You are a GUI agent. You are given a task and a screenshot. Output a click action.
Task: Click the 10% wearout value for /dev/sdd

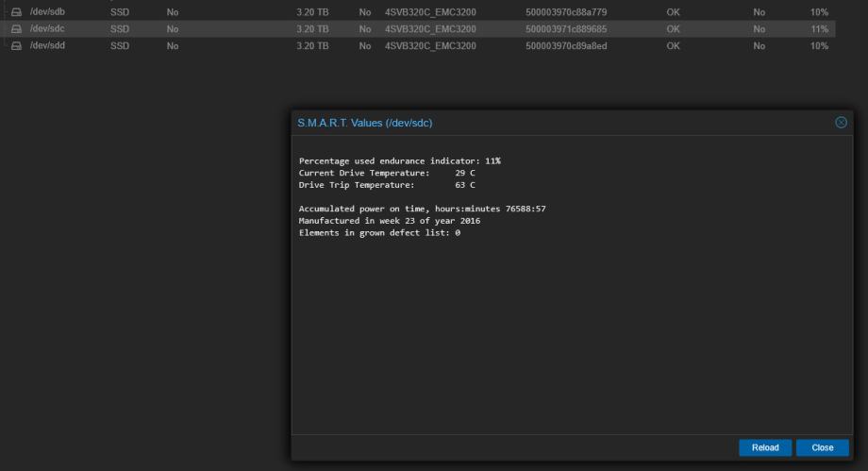[819, 46]
